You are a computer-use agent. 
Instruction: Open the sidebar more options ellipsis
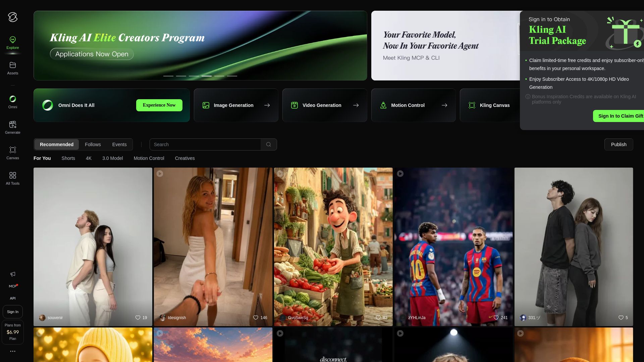[13, 351]
